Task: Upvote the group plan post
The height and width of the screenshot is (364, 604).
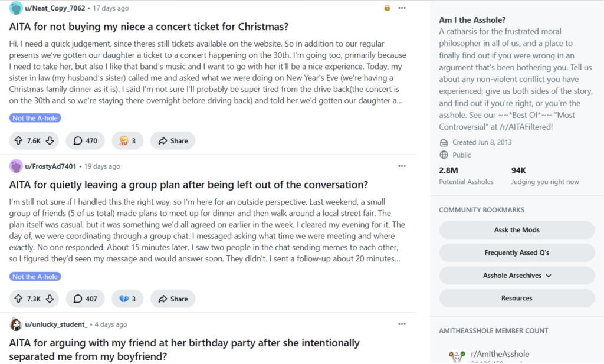Action: tap(17, 299)
